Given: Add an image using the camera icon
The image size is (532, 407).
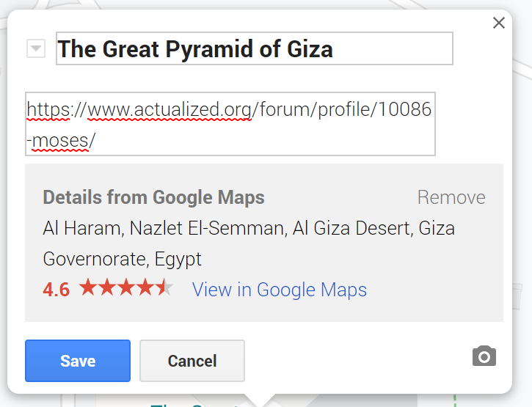Looking at the screenshot, I should pyautogui.click(x=484, y=356).
